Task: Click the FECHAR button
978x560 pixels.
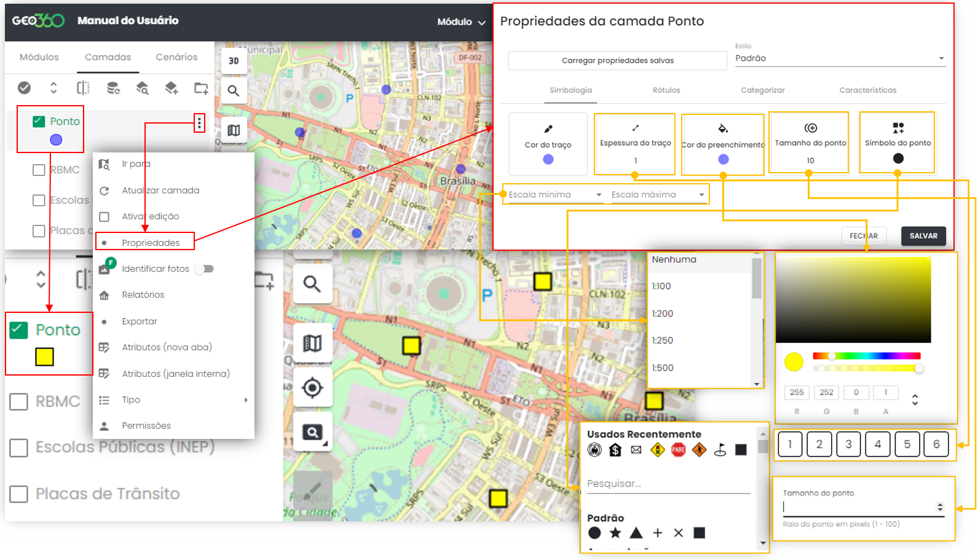Action: (x=864, y=236)
